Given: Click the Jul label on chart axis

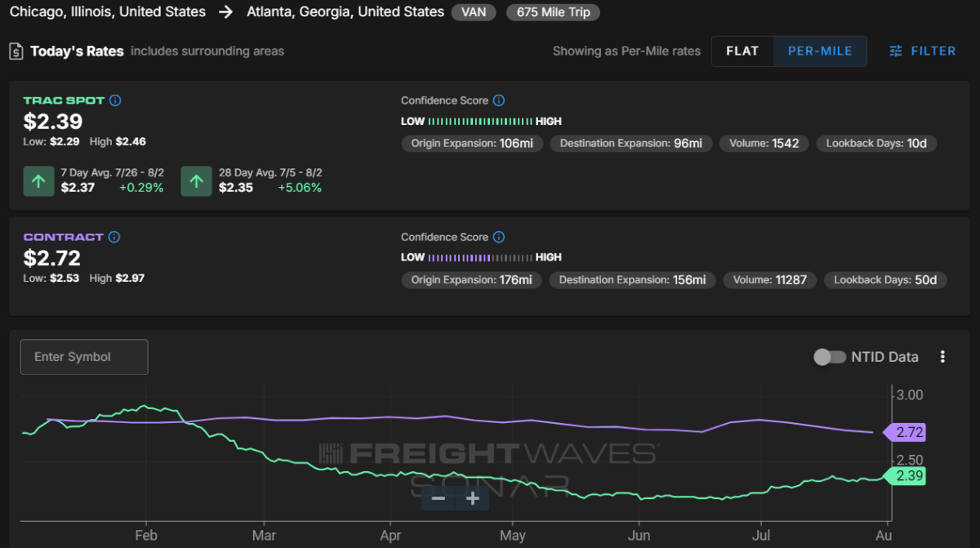Looking at the screenshot, I should tap(760, 536).
